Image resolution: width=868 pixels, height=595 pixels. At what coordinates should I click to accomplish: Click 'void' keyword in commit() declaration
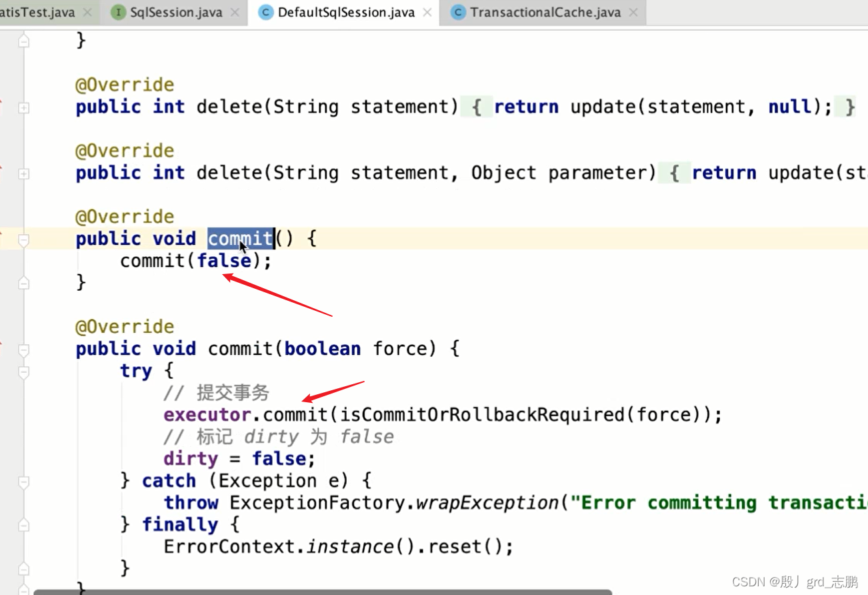175,239
